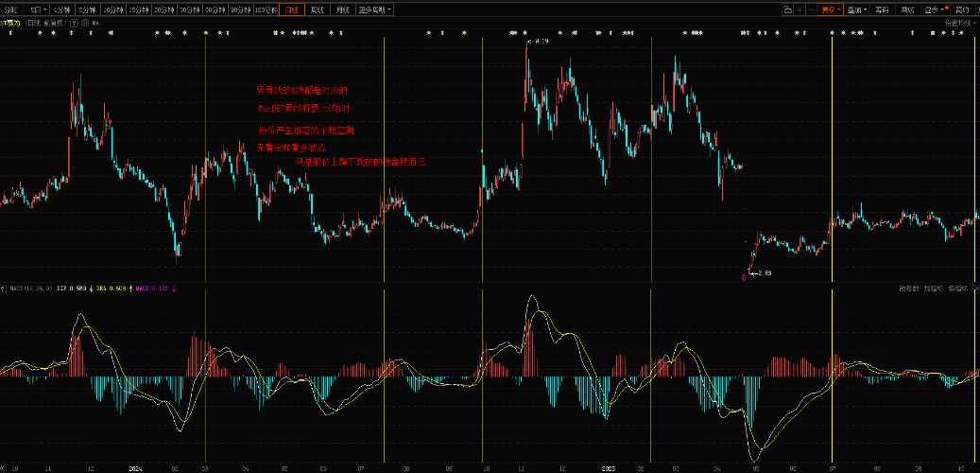Select the 10分钟 period tab
Viewport: 980px width, 473px height.
pos(113,10)
